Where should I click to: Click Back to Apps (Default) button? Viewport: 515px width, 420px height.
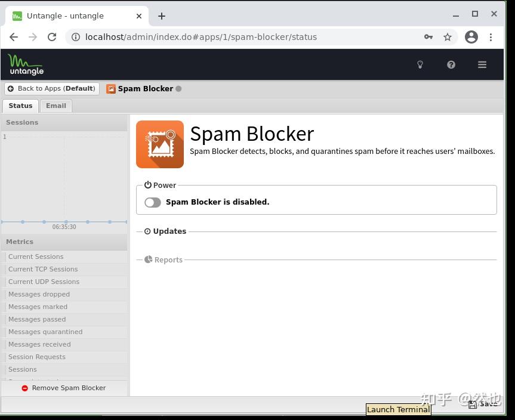[x=52, y=89]
